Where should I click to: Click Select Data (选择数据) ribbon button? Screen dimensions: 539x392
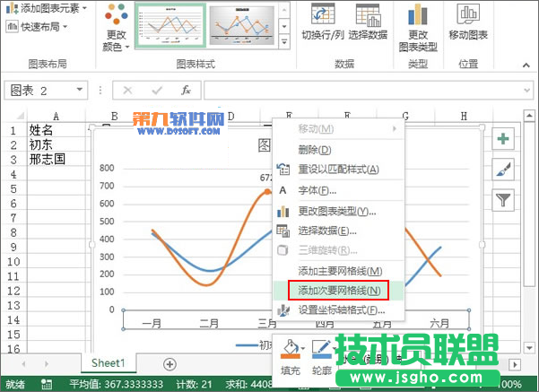(368, 22)
